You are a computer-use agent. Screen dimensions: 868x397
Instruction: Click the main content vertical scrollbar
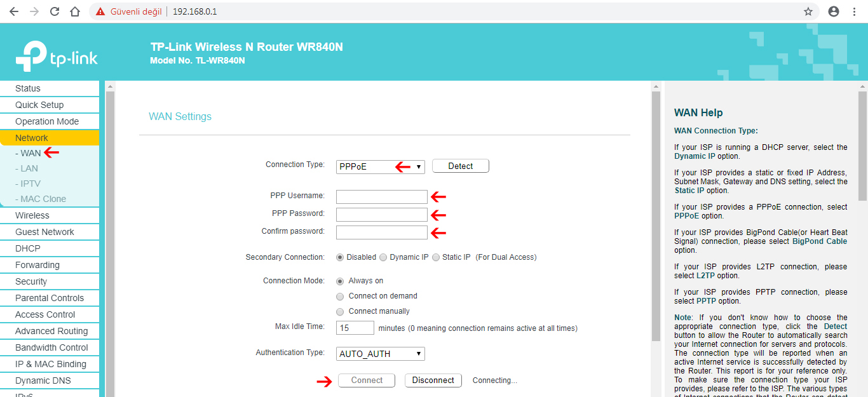[656, 216]
